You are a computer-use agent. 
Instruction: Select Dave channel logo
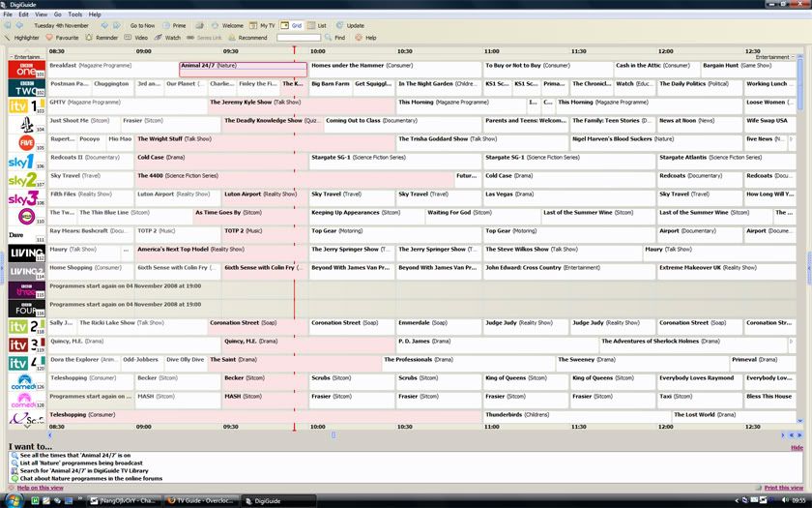27,235
